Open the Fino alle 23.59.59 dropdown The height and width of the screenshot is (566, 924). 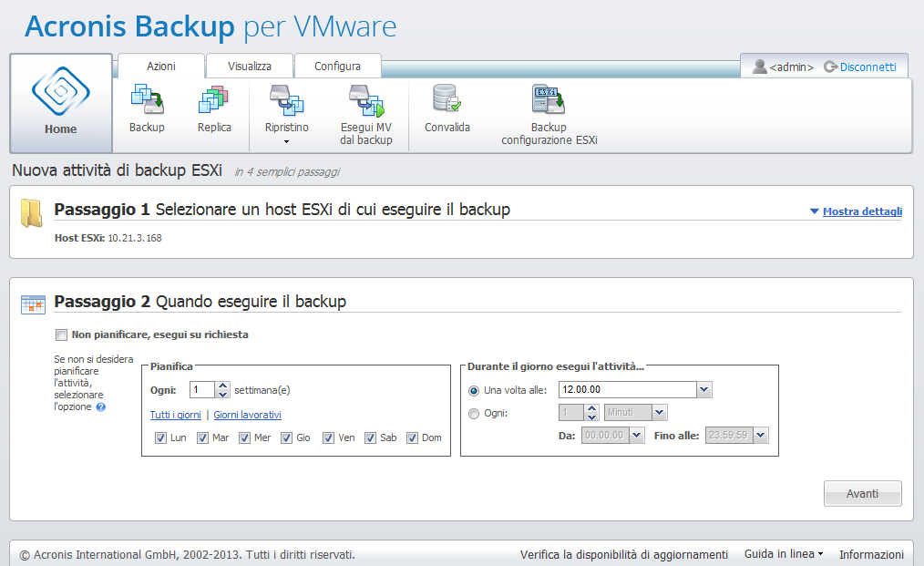tap(761, 435)
